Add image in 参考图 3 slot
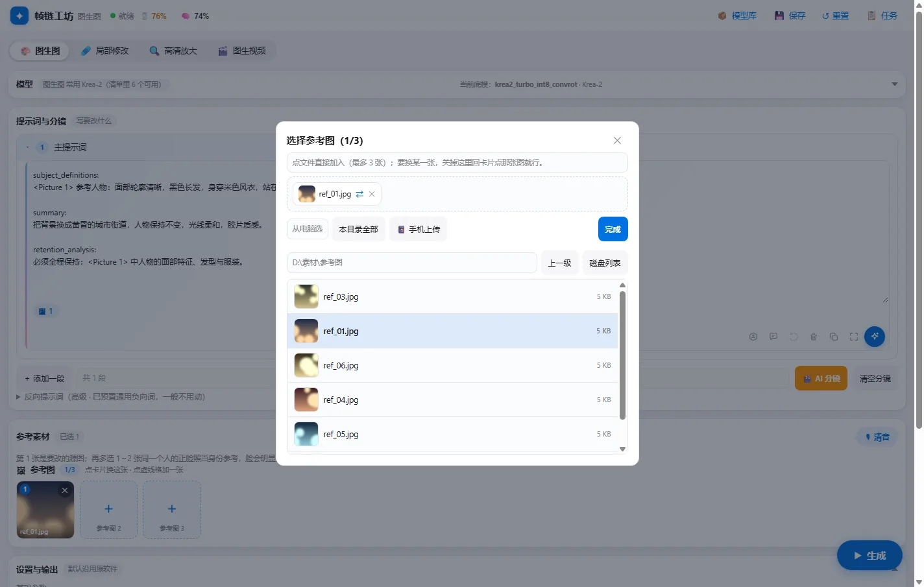The image size is (924, 587). 172,510
